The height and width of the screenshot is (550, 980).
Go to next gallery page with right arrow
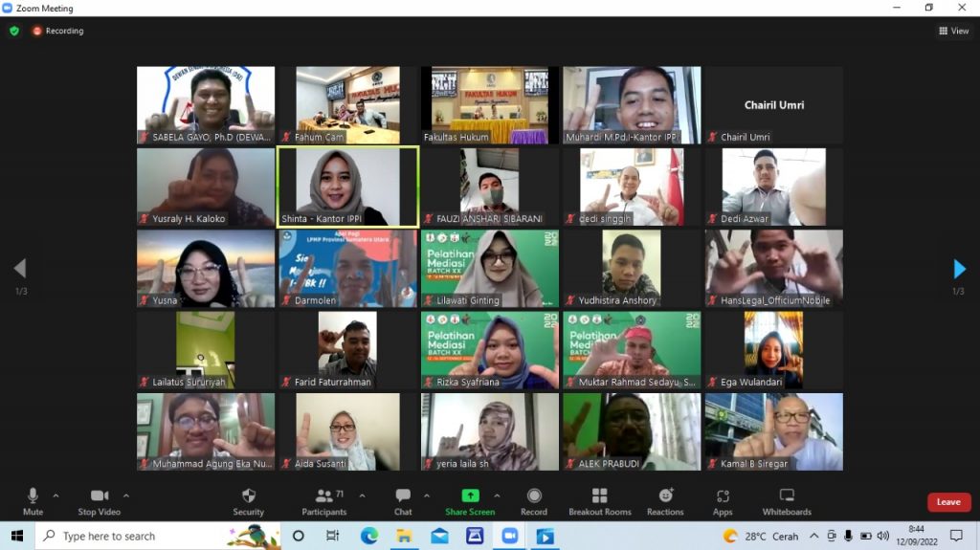point(960,269)
